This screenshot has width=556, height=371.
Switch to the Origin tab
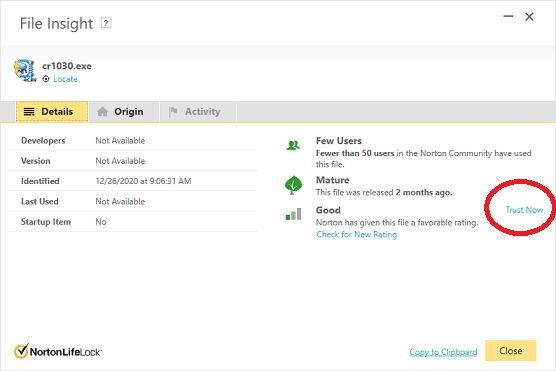[x=124, y=111]
